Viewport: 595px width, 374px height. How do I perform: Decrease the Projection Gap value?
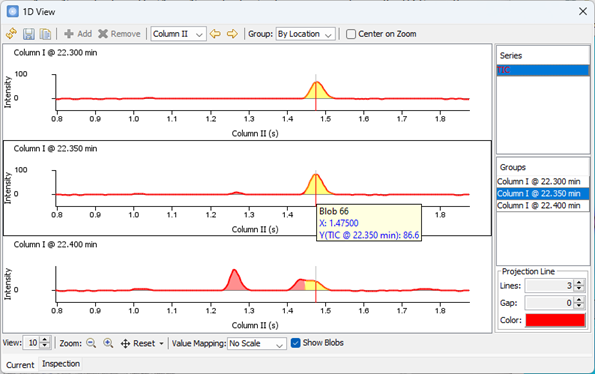tap(579, 305)
